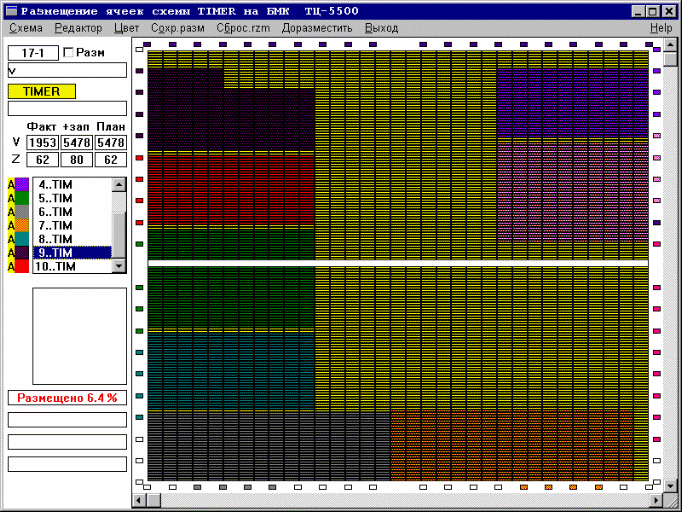
Task: Click purple swatch beside 4..TIM
Action: click(22, 184)
